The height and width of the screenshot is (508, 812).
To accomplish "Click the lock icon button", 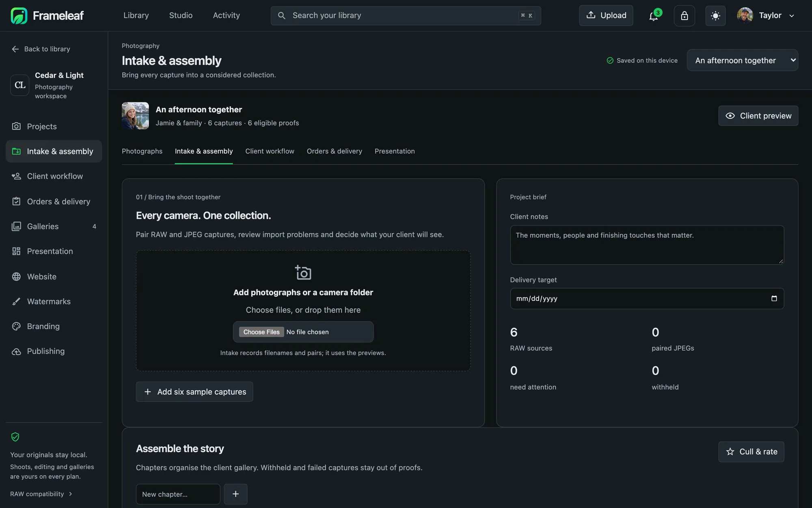I will tap(684, 15).
